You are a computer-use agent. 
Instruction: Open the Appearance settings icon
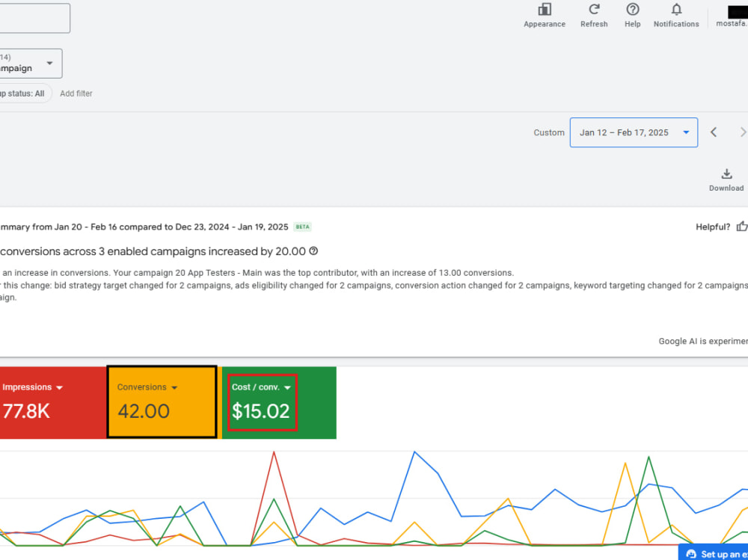click(x=545, y=10)
